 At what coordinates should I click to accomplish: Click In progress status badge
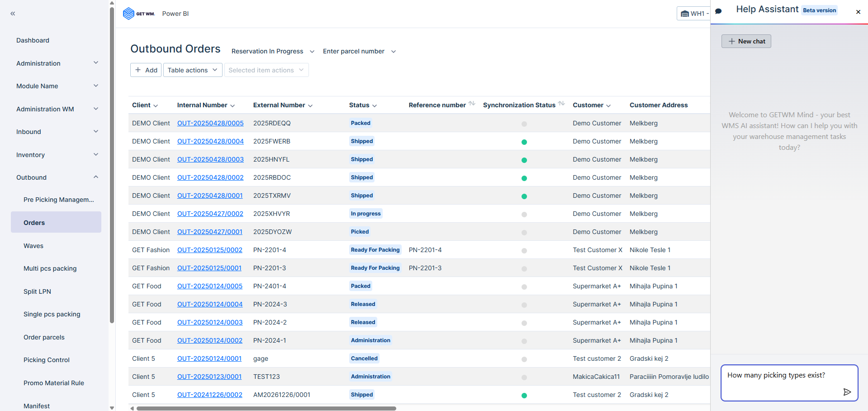(366, 214)
